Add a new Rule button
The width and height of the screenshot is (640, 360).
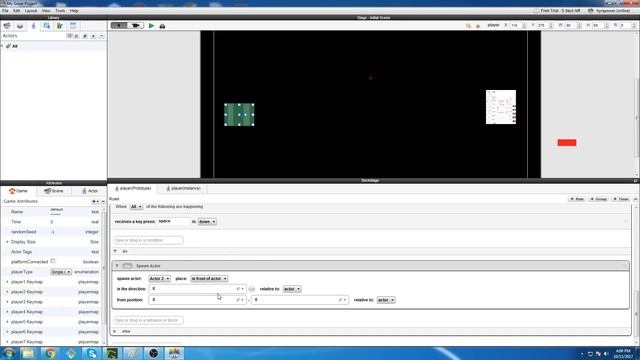click(x=577, y=199)
